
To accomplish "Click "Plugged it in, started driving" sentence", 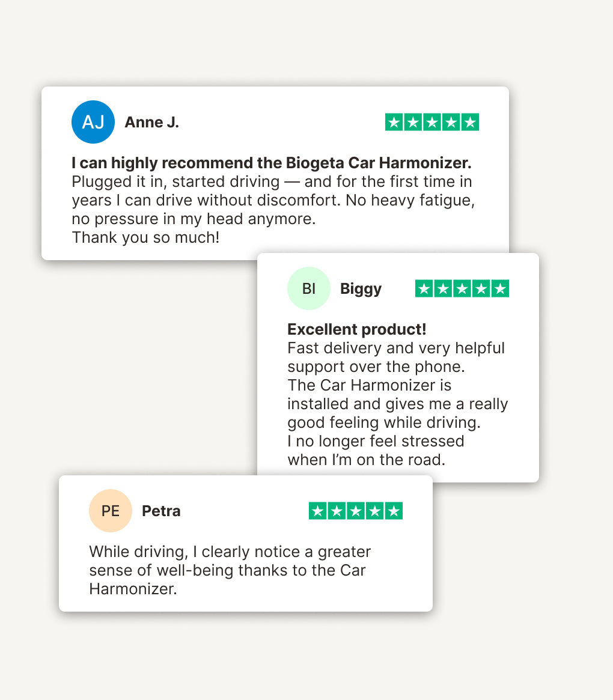I will 175,181.
